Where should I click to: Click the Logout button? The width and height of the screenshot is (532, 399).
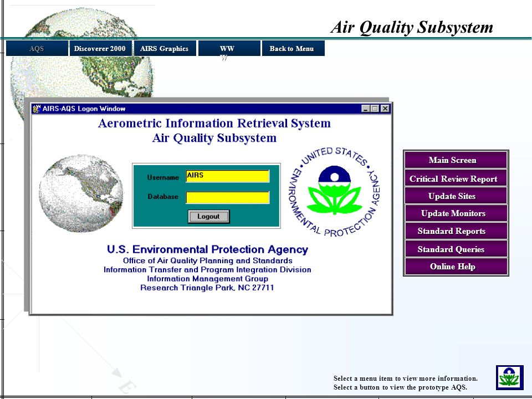tap(209, 217)
